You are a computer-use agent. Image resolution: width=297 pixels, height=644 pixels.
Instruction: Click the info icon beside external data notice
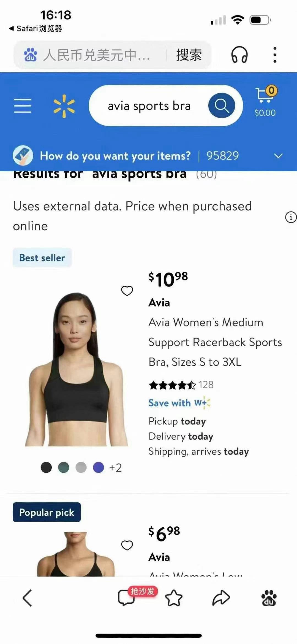click(x=290, y=217)
